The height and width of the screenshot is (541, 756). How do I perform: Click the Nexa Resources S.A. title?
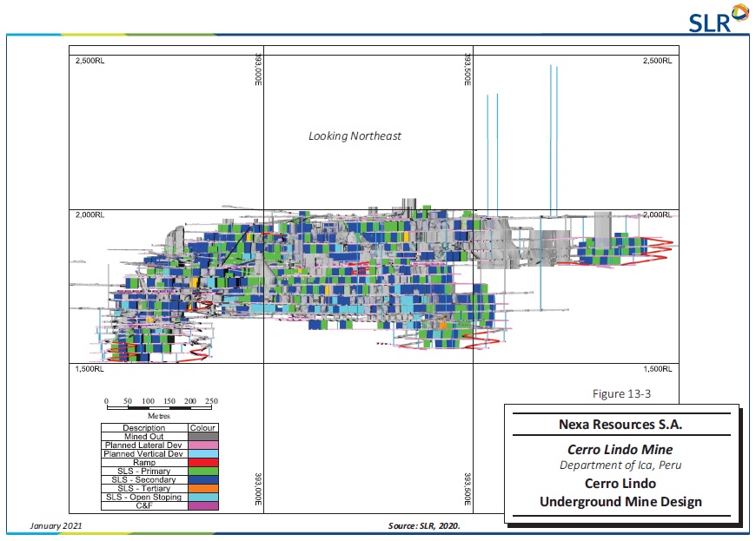coord(620,425)
